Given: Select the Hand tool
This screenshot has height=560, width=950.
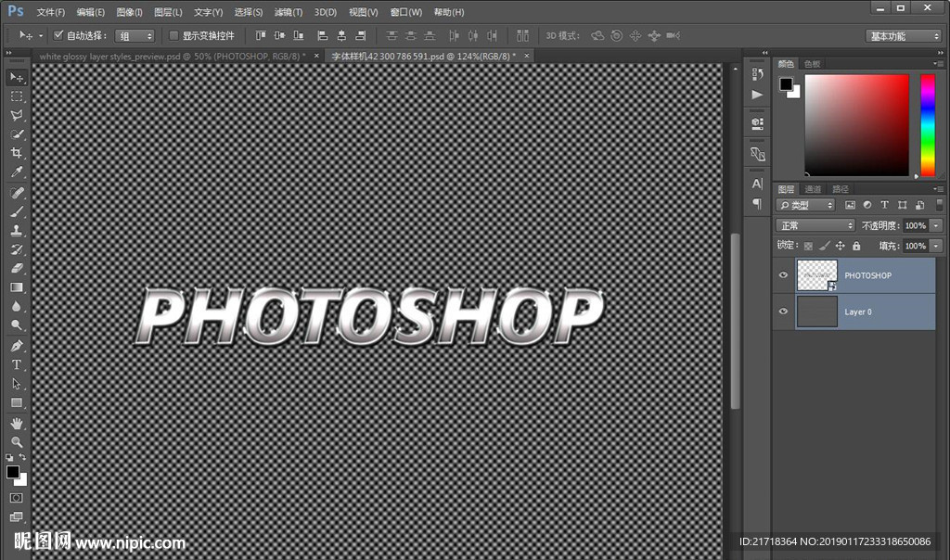Looking at the screenshot, I should (16, 423).
